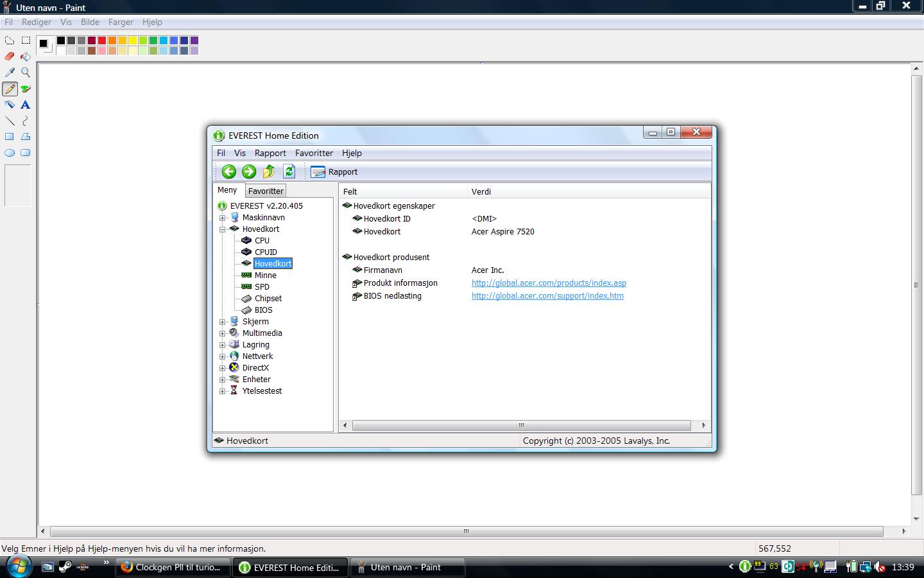Expand the Ytelsestest tree node
The image size is (924, 578).
click(223, 391)
